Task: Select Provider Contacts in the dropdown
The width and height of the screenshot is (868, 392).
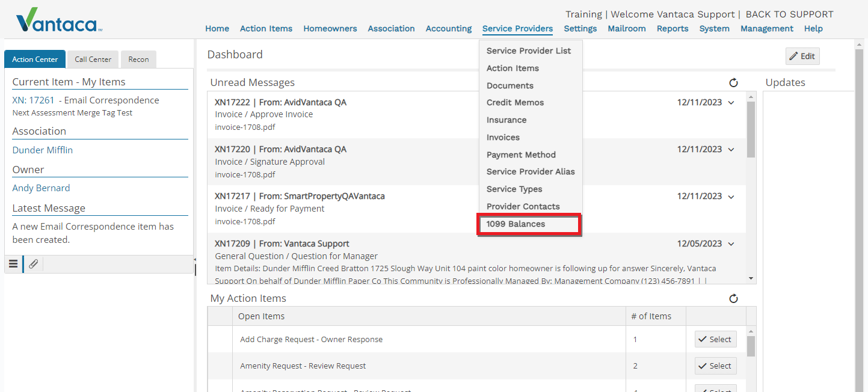Action: coord(523,207)
